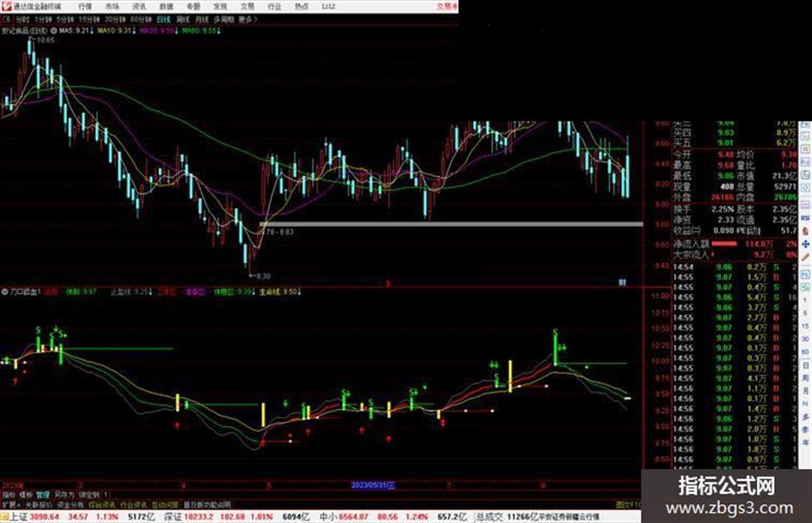812x523 pixels.
Task: Open the 指标 tab below the chart
Action: tap(9, 495)
